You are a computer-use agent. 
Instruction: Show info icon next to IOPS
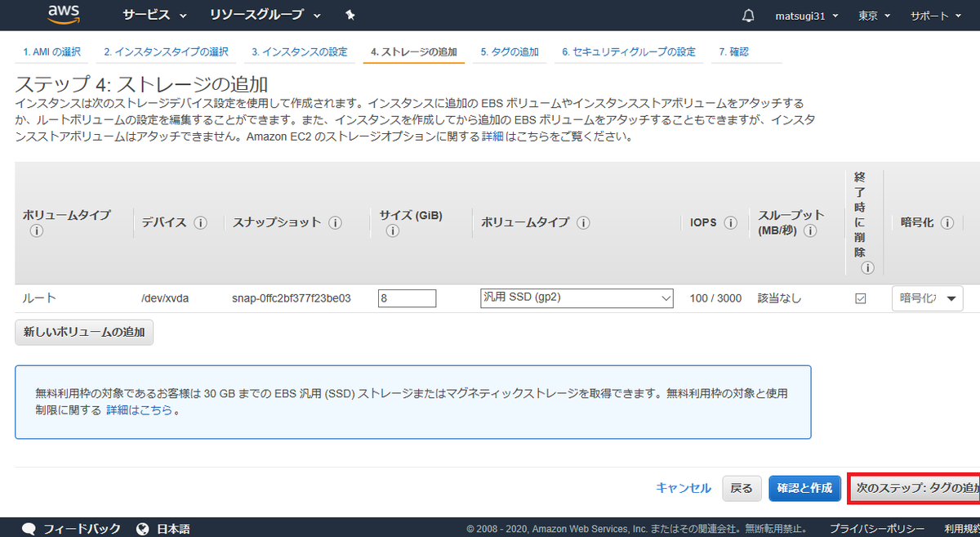point(731,223)
